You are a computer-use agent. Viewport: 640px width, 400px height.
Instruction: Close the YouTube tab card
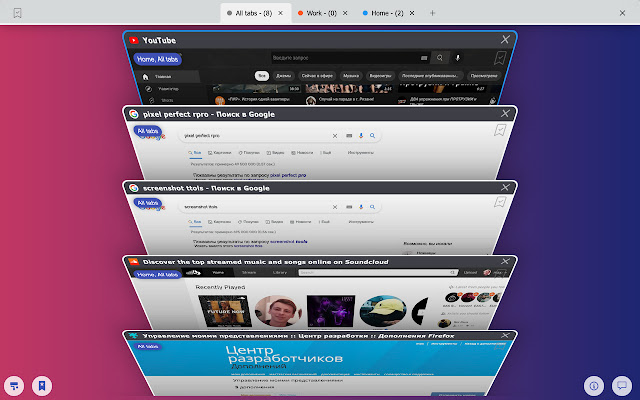(x=505, y=39)
